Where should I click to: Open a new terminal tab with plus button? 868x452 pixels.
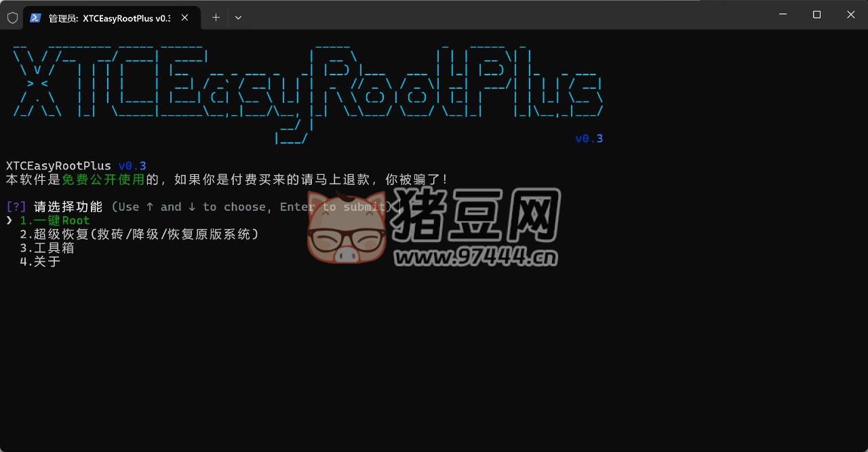click(216, 18)
